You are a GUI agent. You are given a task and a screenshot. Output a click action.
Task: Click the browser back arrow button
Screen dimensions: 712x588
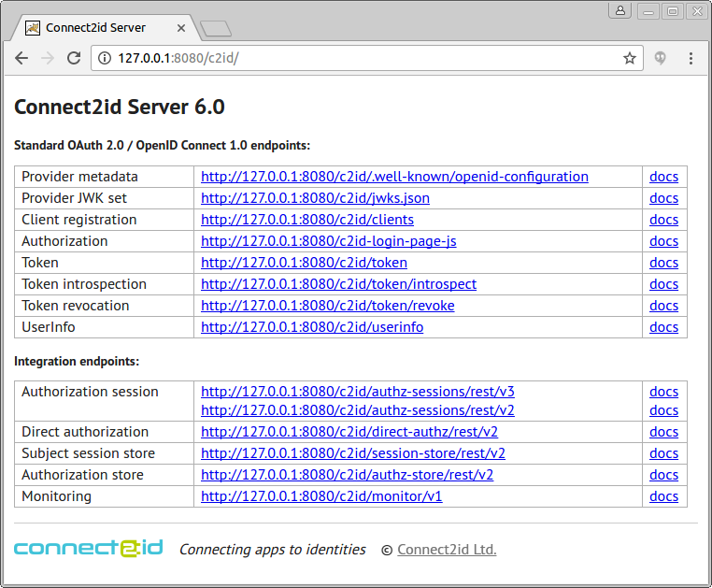tap(21, 58)
